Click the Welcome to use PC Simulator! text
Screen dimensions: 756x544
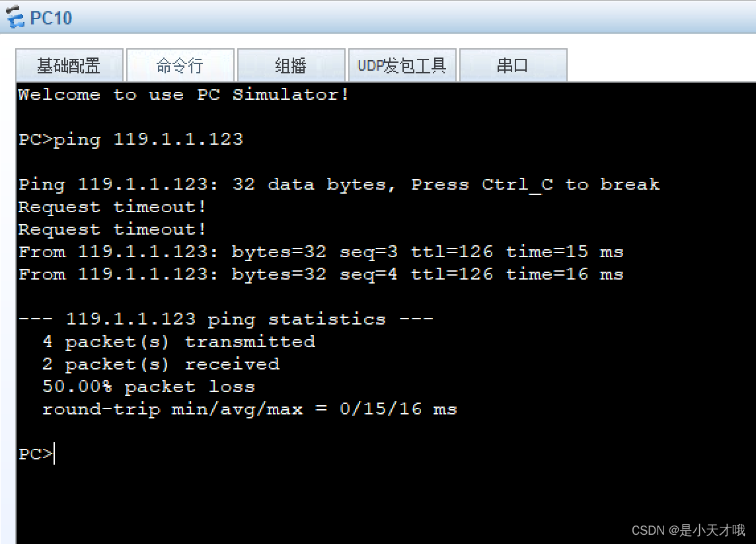[183, 95]
